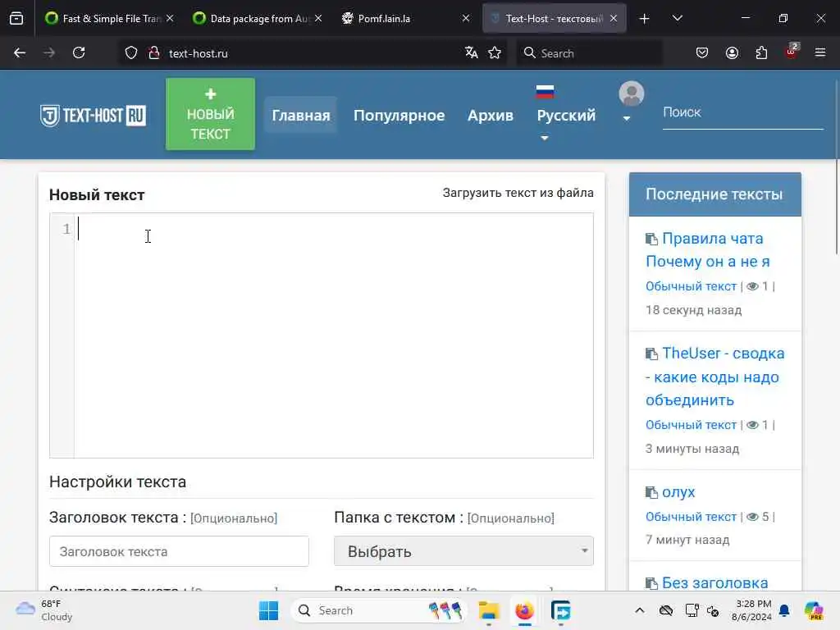The image size is (840, 630).
Task: Click the translate page icon
Action: click(471, 52)
